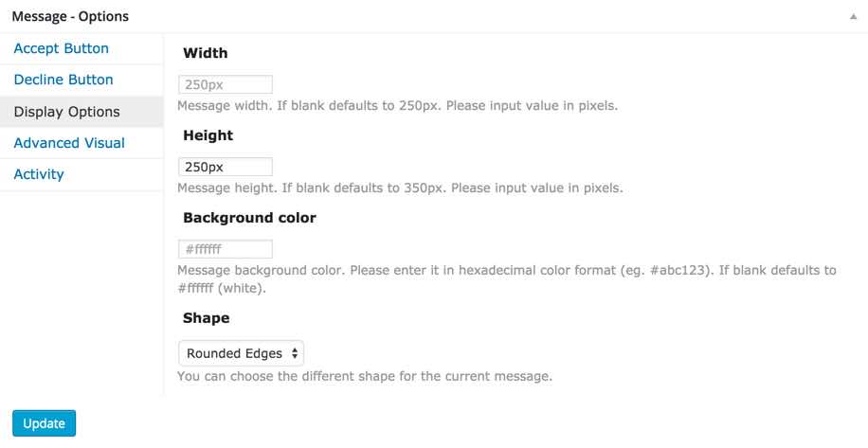
Task: Click into the Height input field
Action: (x=226, y=167)
